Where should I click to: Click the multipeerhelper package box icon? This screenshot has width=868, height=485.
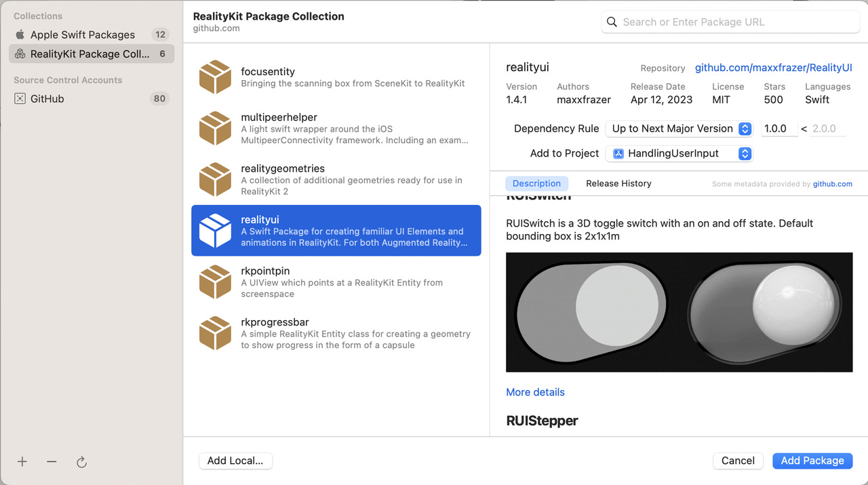click(x=215, y=128)
